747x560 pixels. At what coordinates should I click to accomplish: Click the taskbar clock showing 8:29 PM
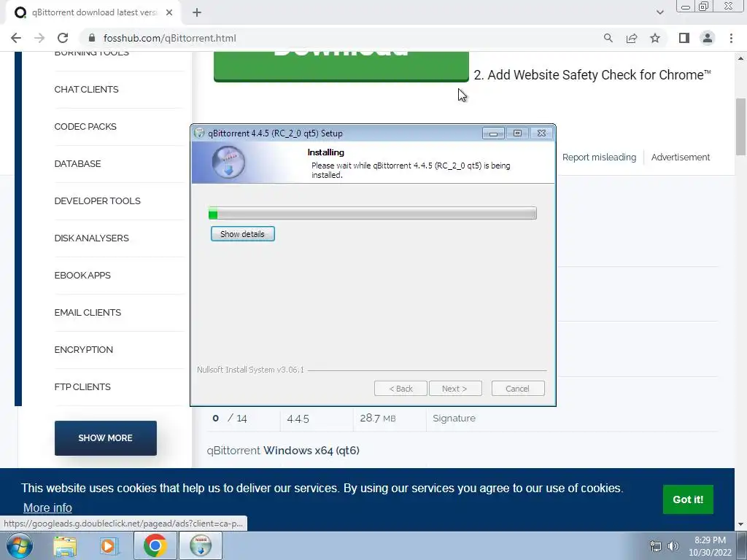(x=710, y=546)
